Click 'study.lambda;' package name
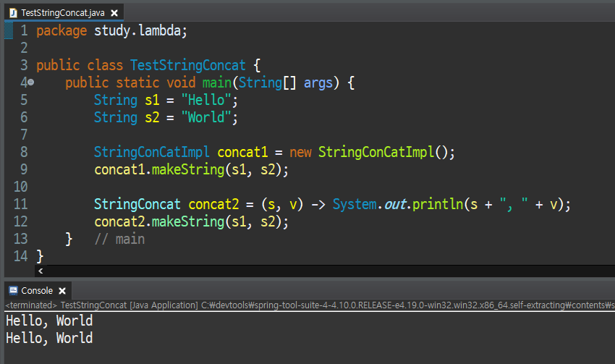 (140, 30)
